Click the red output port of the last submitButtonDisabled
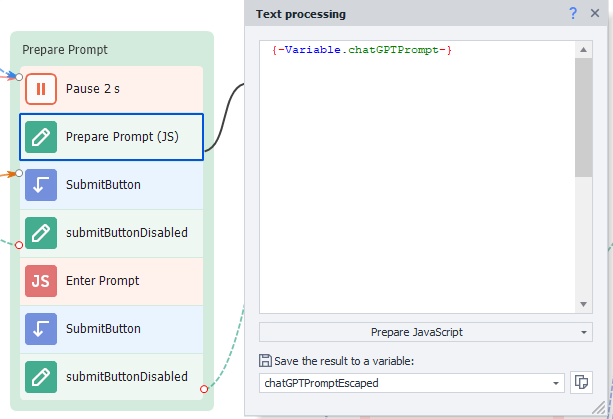Image resolution: width=613 pixels, height=419 pixels. click(204, 389)
